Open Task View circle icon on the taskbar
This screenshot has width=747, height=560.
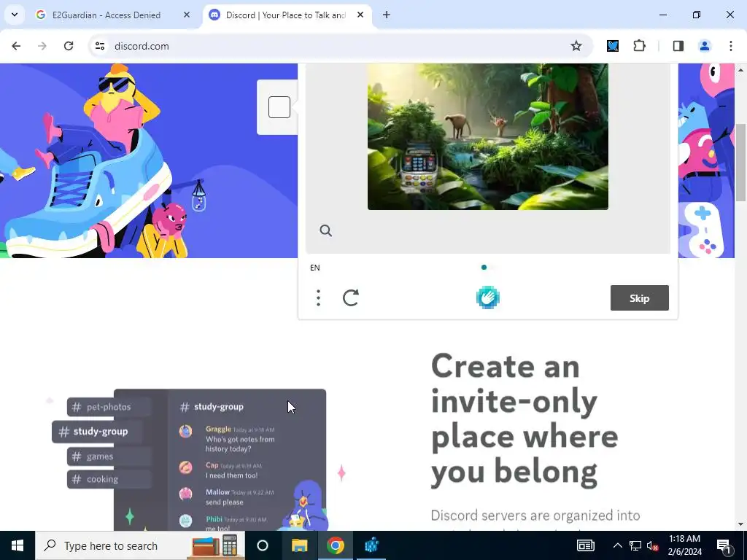tap(263, 545)
